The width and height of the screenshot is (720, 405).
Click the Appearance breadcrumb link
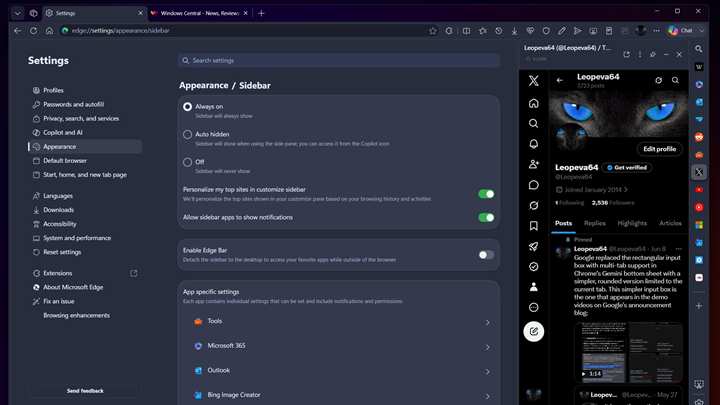[203, 85]
